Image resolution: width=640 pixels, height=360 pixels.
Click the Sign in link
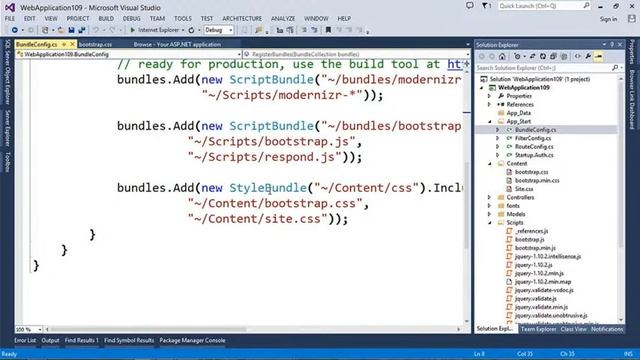608,19
